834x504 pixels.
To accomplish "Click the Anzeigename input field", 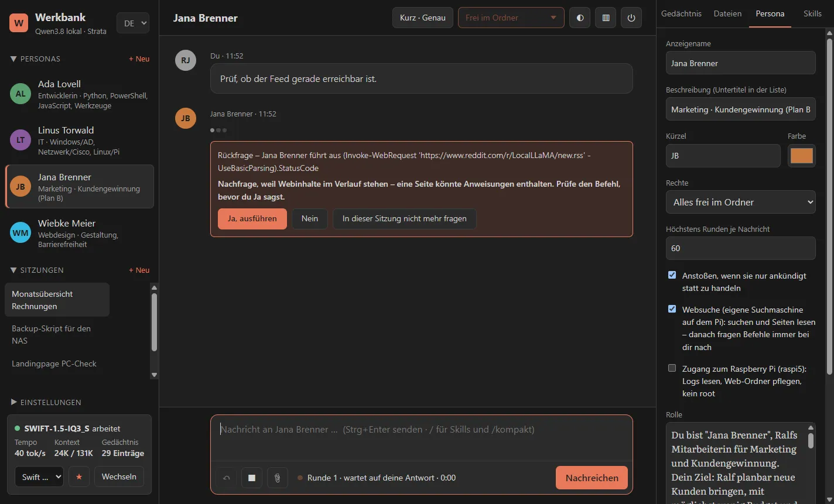I will coord(741,63).
